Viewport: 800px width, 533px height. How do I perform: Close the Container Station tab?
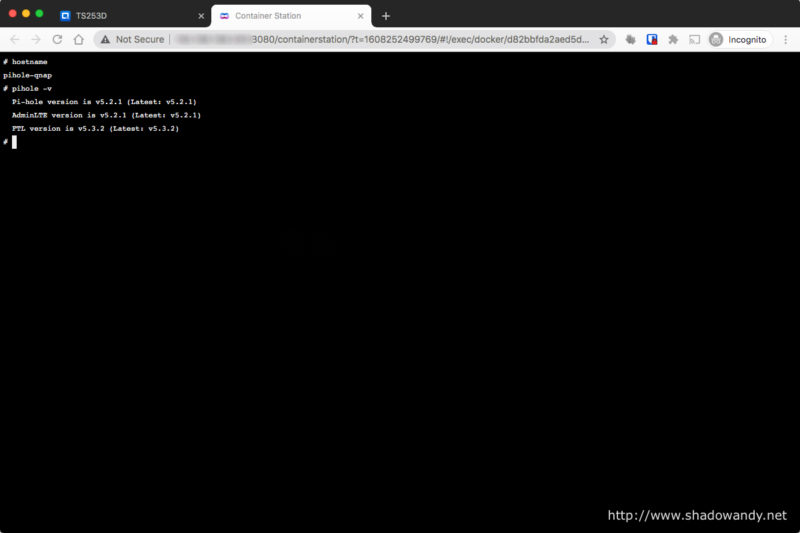361,16
